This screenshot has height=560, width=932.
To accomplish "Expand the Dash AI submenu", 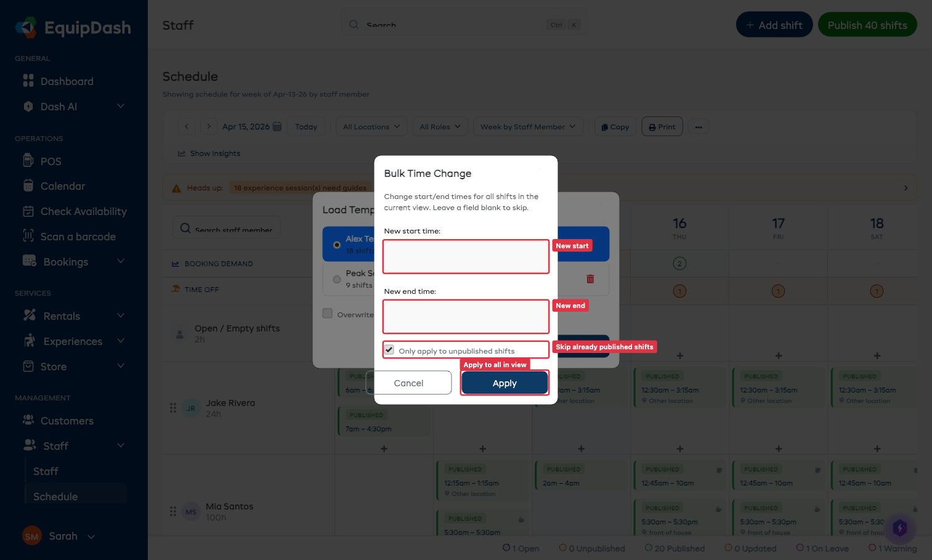I will click(x=121, y=106).
